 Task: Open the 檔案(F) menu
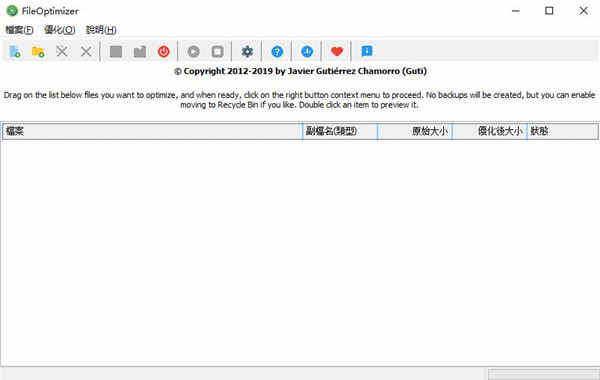(x=19, y=30)
